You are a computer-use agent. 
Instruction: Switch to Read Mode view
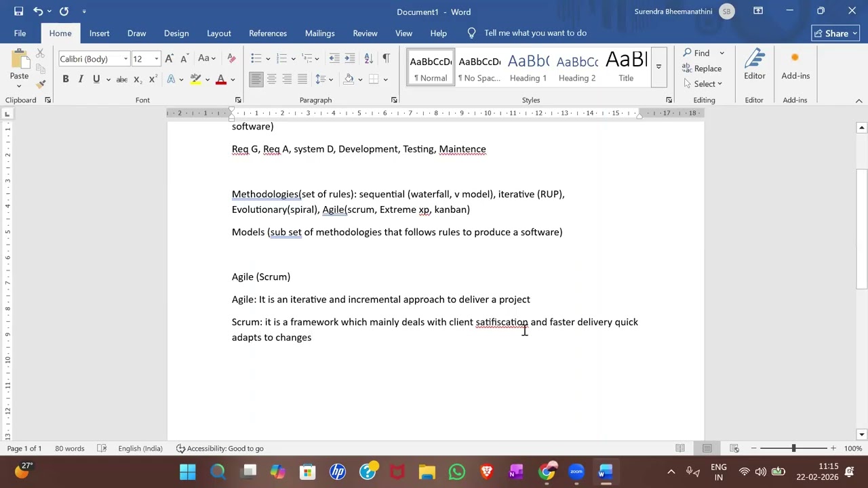coord(679,448)
